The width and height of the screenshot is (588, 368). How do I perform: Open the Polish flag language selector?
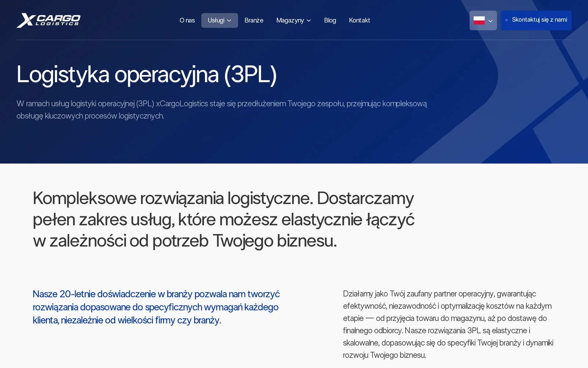483,20
